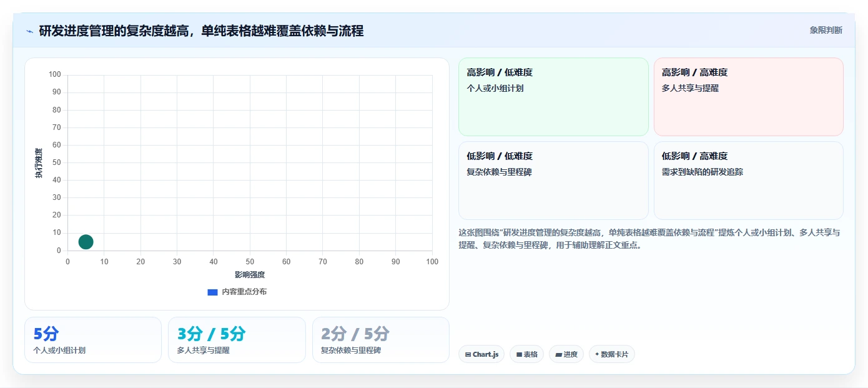The width and height of the screenshot is (868, 388).
Task: Click the 内容重点分布 legend text
Action: pos(244,292)
